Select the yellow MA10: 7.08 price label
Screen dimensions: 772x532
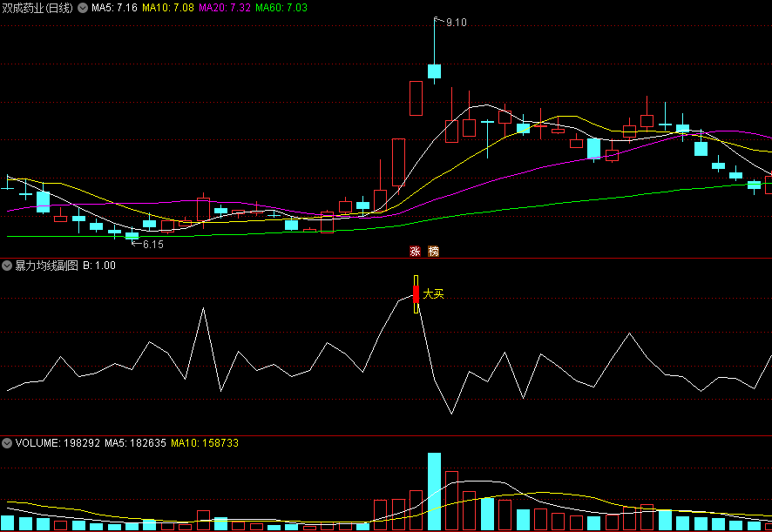[168, 8]
